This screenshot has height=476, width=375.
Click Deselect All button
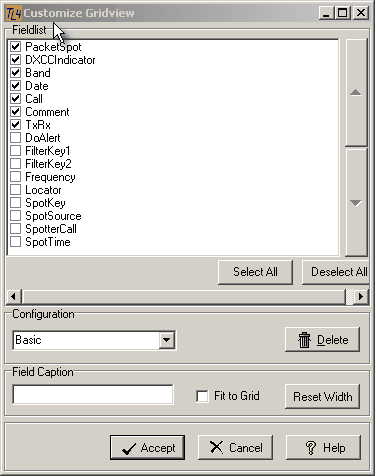336,272
